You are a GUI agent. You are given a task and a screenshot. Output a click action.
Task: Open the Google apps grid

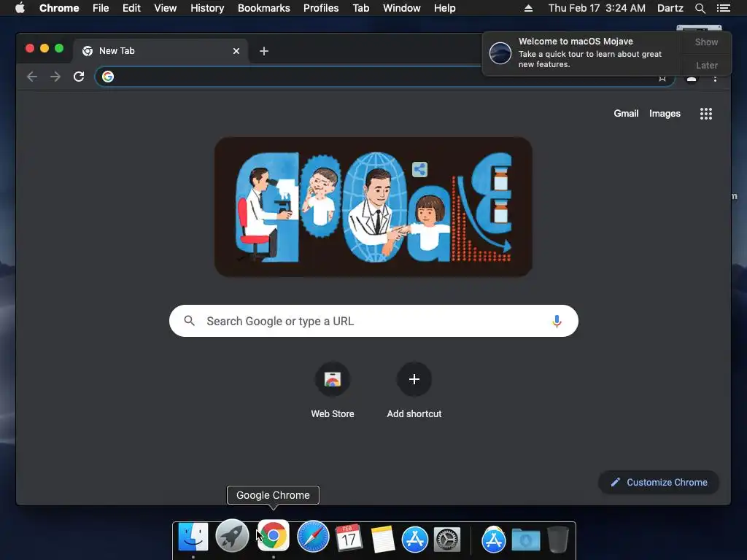click(705, 113)
